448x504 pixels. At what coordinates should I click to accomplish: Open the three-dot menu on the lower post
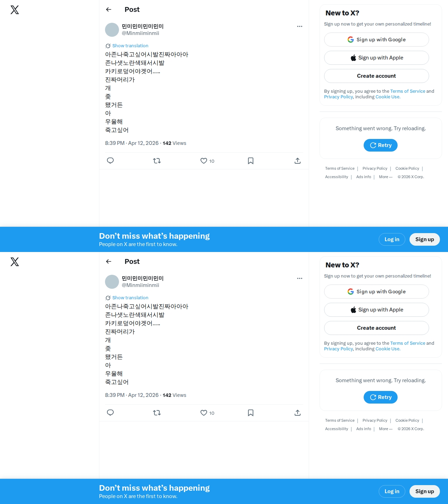[x=300, y=278]
